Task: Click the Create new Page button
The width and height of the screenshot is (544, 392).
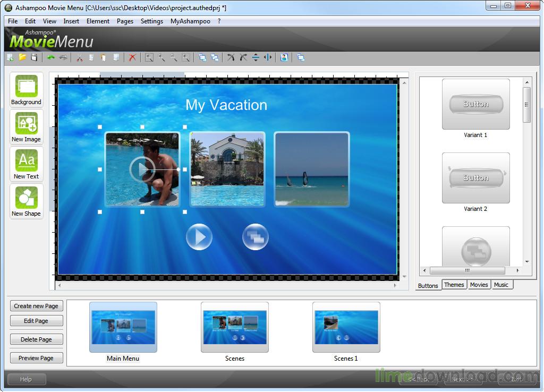Action: (37, 306)
